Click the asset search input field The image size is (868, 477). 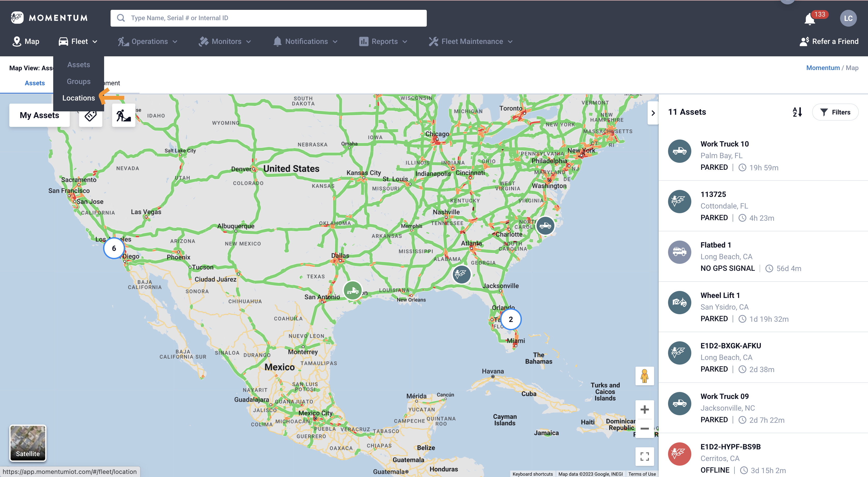(269, 18)
